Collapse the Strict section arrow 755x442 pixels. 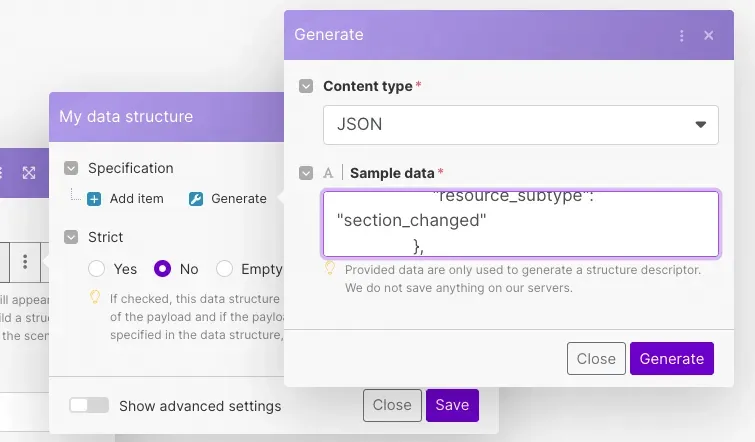tap(71, 237)
